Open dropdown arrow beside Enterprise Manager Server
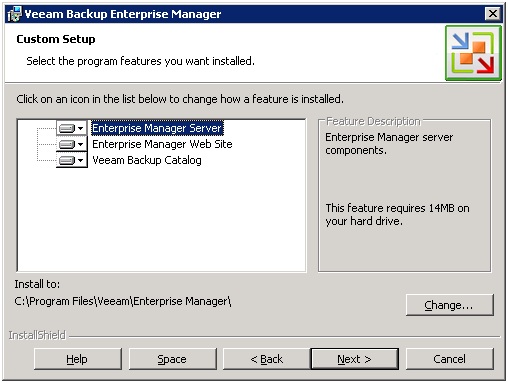 [80, 128]
